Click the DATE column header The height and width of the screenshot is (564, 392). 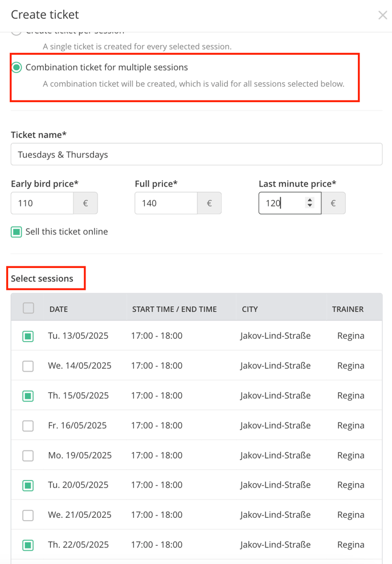59,309
